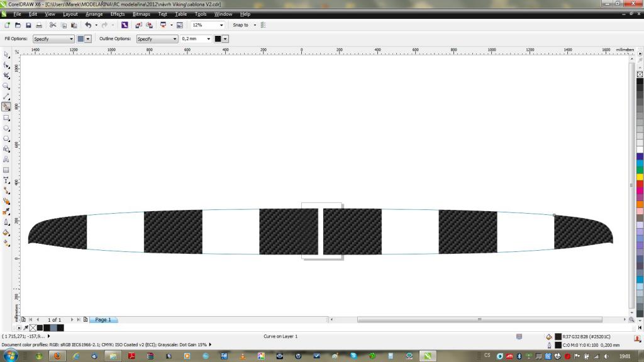Pick the Ellipse tool
The width and height of the screenshot is (644, 362).
point(6,128)
